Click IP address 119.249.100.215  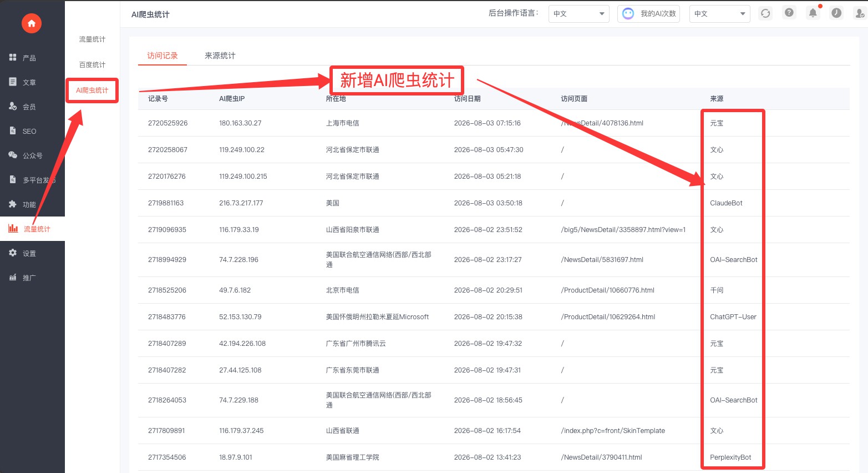tap(243, 177)
